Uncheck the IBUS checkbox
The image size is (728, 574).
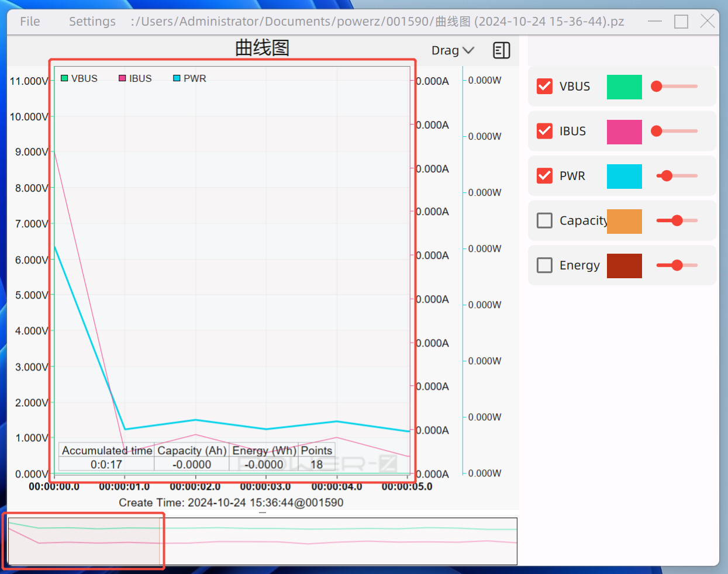click(544, 131)
